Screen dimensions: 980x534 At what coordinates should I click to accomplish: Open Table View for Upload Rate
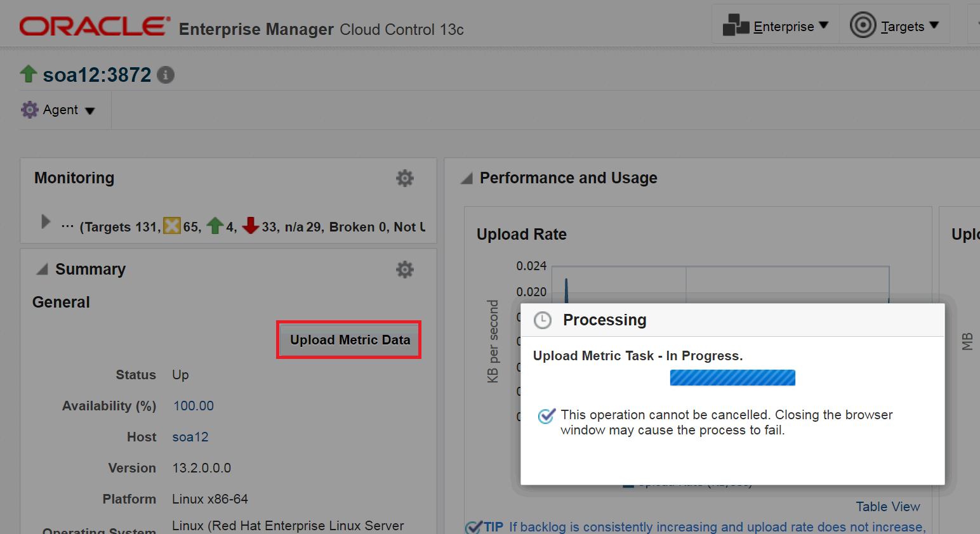[x=887, y=506]
